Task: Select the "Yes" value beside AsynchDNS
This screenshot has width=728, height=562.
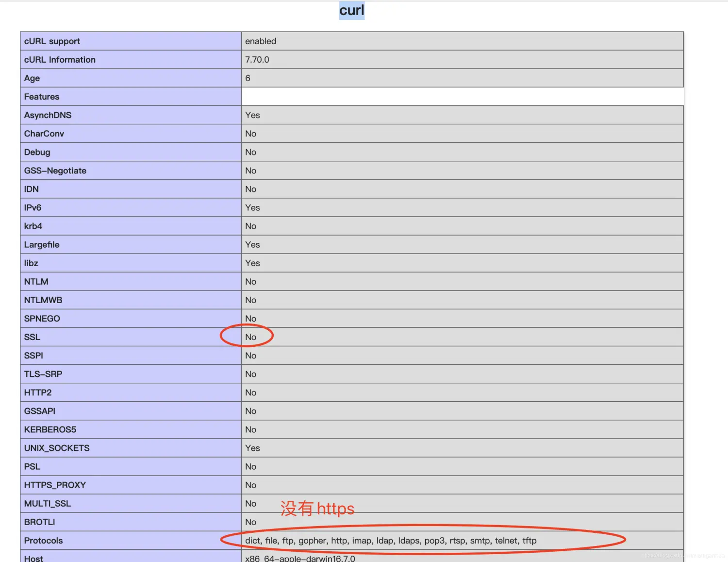Action: point(252,115)
